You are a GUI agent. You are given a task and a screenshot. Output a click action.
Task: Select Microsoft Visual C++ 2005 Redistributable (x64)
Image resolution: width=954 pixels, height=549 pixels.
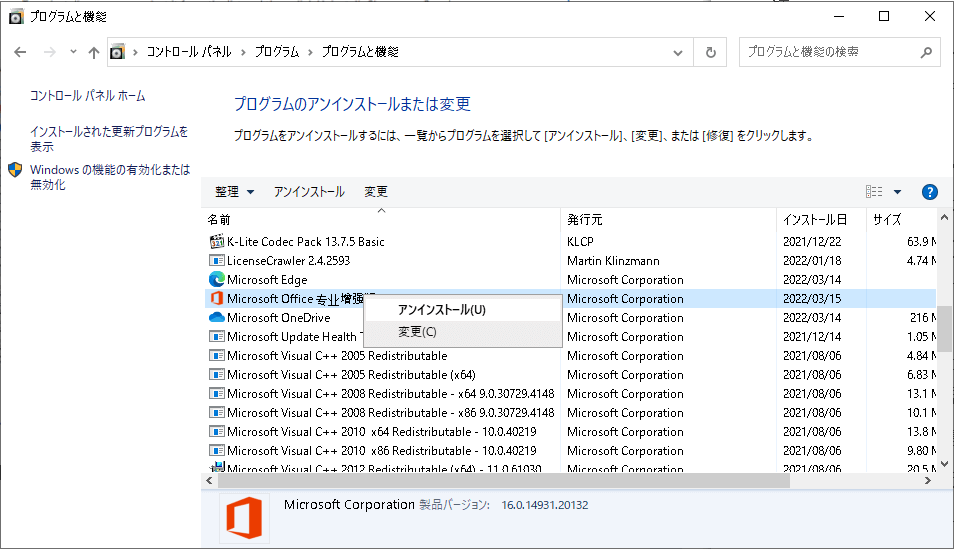click(x=351, y=375)
